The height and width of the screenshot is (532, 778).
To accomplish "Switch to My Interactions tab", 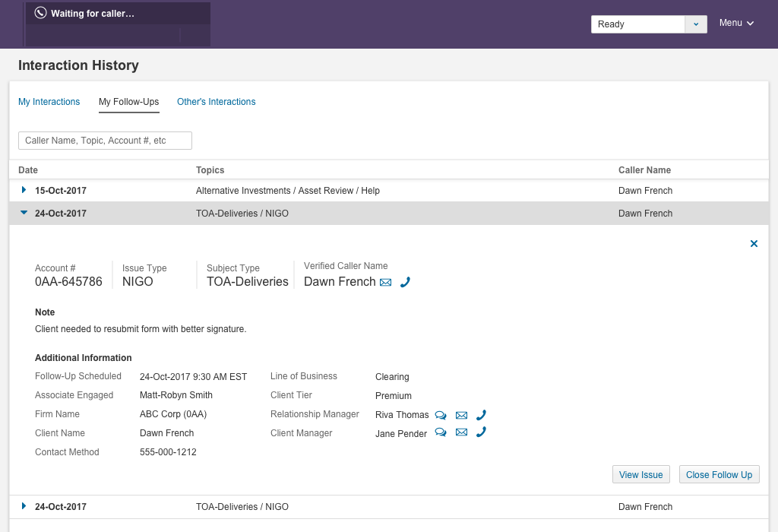I will point(49,102).
